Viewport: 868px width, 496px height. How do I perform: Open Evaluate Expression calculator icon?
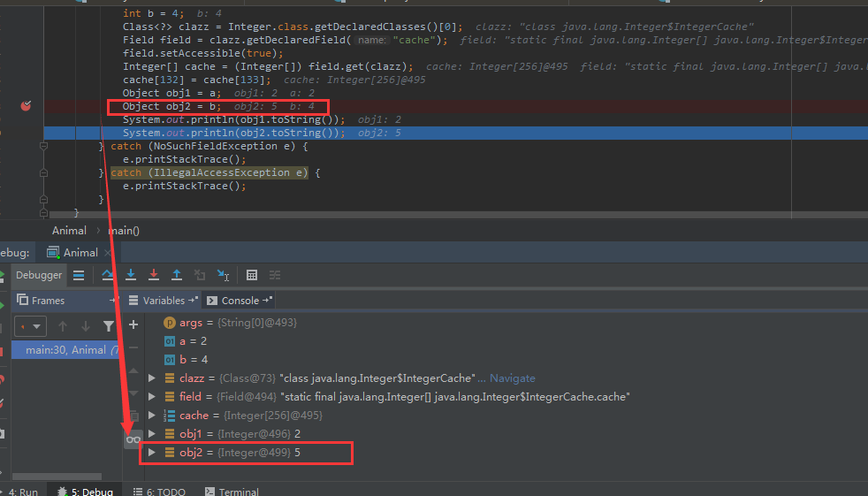point(252,275)
